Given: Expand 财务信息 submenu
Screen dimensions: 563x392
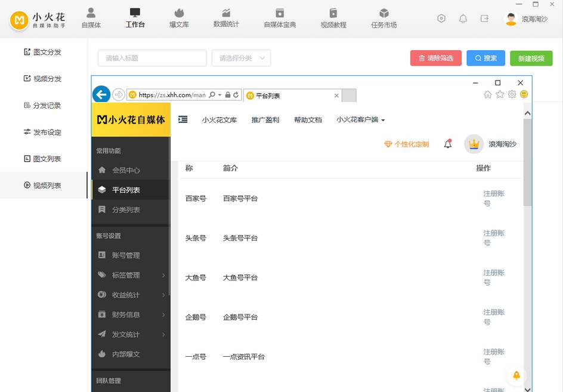Looking at the screenshot, I should (131, 314).
